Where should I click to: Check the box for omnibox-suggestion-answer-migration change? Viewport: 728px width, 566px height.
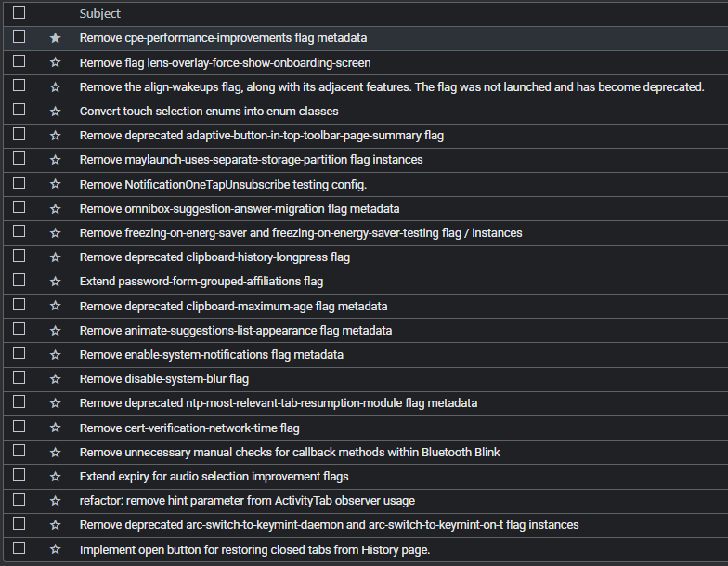(x=19, y=206)
